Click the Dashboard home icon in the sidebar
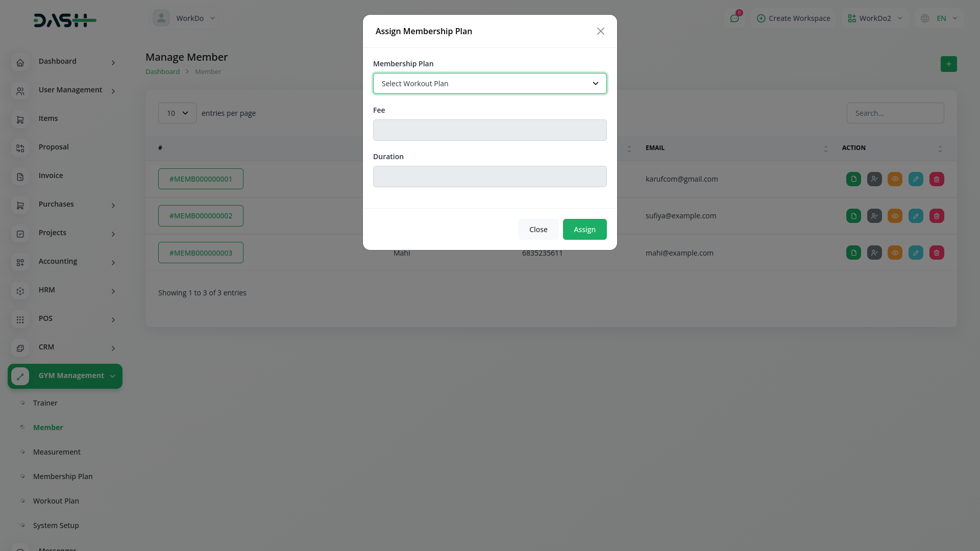Screen dimensions: 980x551 coord(20,62)
